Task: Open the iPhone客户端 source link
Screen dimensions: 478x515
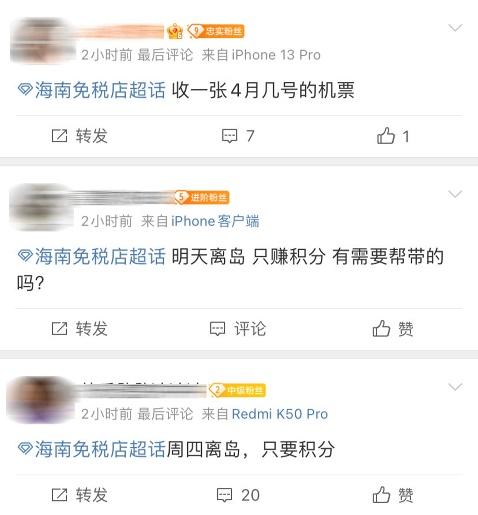Action: 215,221
